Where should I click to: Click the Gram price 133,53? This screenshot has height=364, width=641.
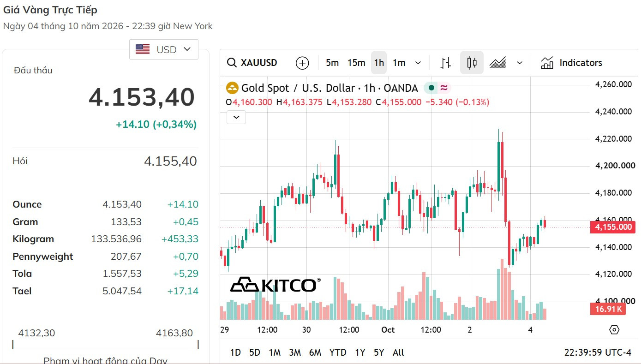pos(126,222)
